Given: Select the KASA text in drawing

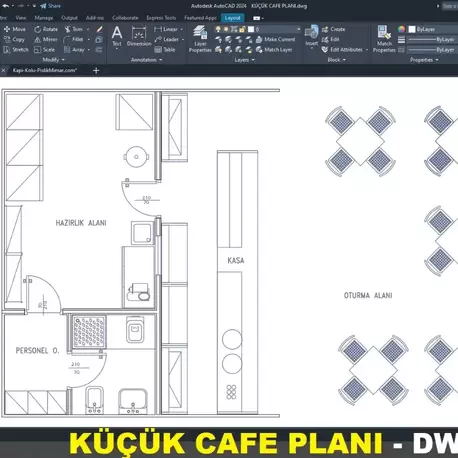Looking at the screenshot, I should tap(236, 260).
